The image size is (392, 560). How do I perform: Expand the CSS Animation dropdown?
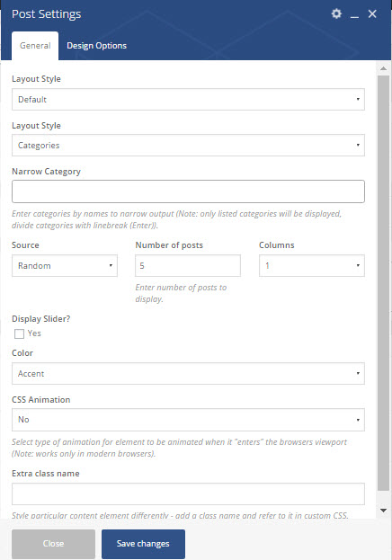(x=188, y=420)
